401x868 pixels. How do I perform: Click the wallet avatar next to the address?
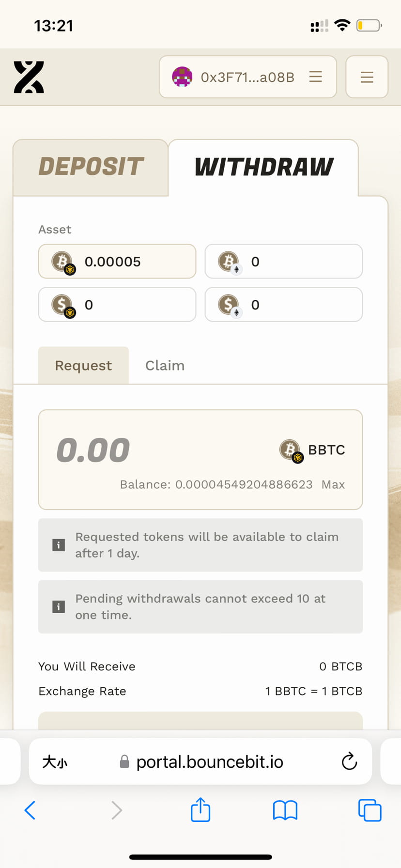click(x=182, y=77)
